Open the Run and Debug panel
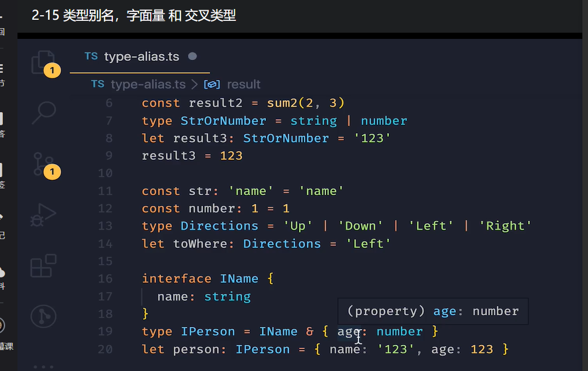The height and width of the screenshot is (371, 588). 44,214
